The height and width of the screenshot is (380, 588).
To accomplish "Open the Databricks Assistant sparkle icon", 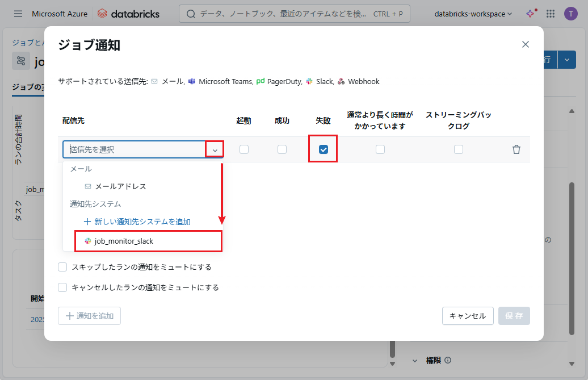I will pyautogui.click(x=530, y=14).
